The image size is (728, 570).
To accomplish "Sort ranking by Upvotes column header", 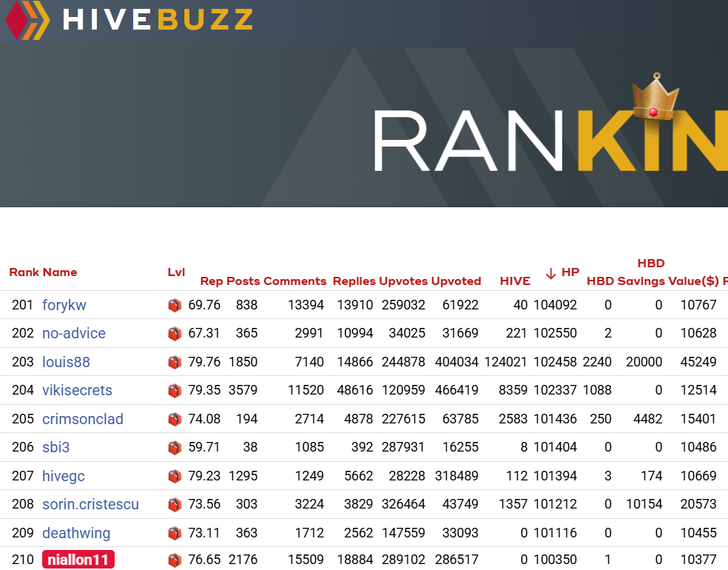I will tap(403, 281).
